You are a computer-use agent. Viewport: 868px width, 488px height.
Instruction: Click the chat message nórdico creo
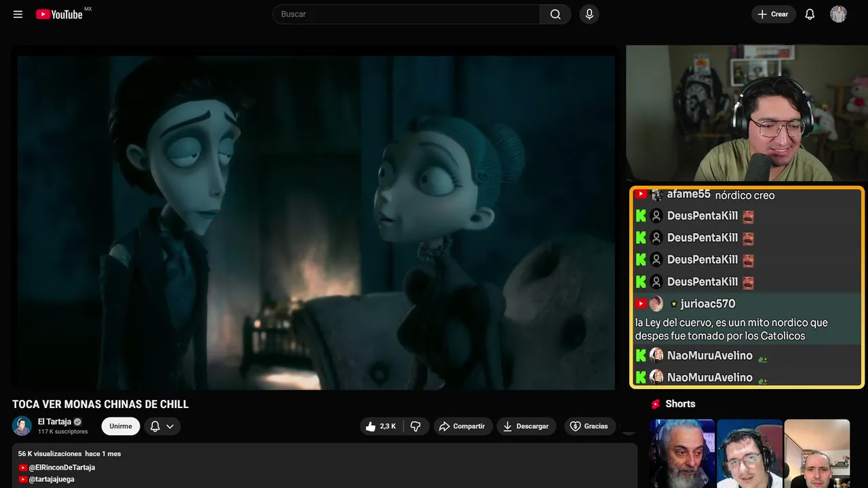745,195
